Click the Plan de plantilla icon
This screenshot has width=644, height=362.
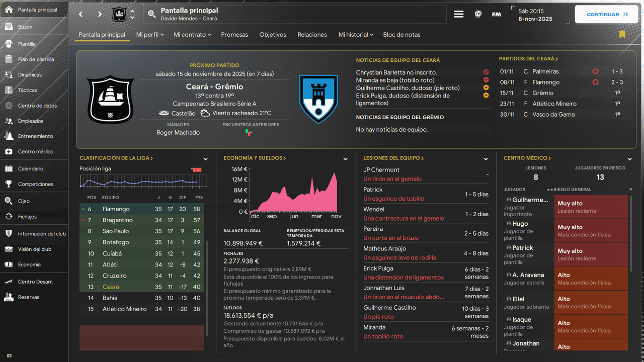[x=9, y=59]
